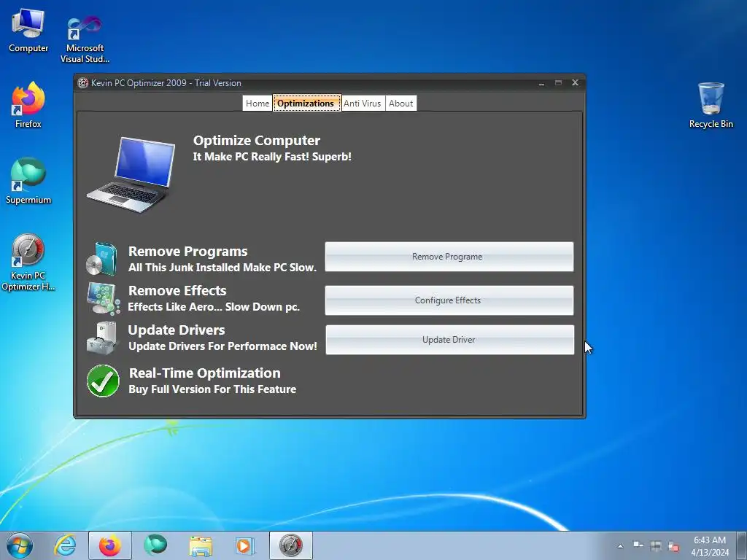Select the Firefox desktop shortcut
Viewport: 747px width, 560px height.
pyautogui.click(x=28, y=105)
